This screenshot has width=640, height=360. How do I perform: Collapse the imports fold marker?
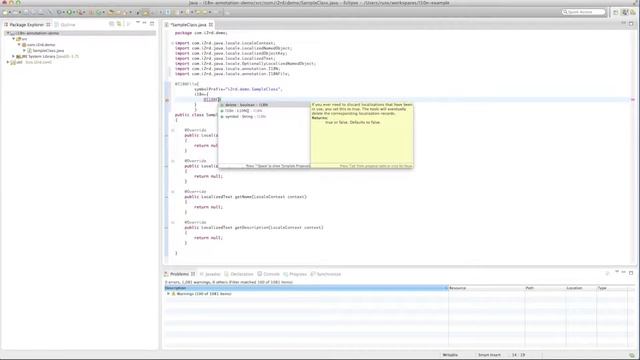172,43
